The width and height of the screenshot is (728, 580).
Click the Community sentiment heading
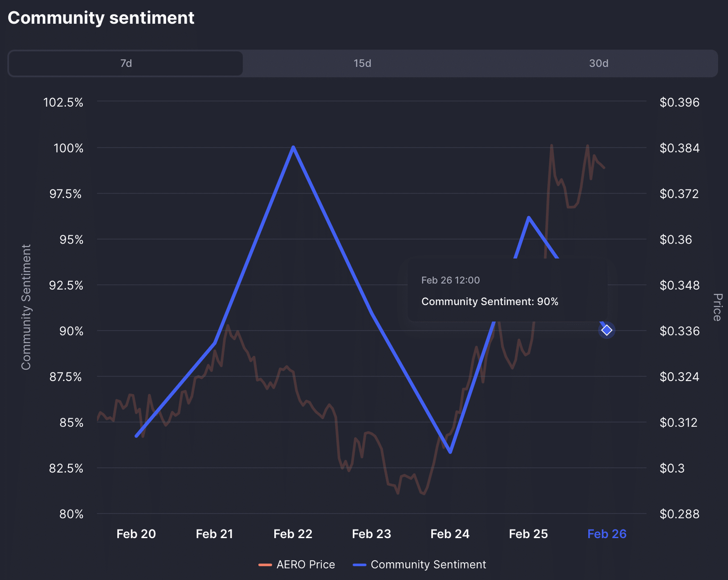[101, 18]
